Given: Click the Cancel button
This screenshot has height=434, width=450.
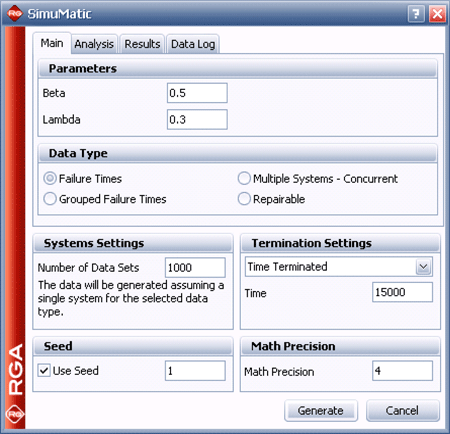Looking at the screenshot, I should coord(403,411).
